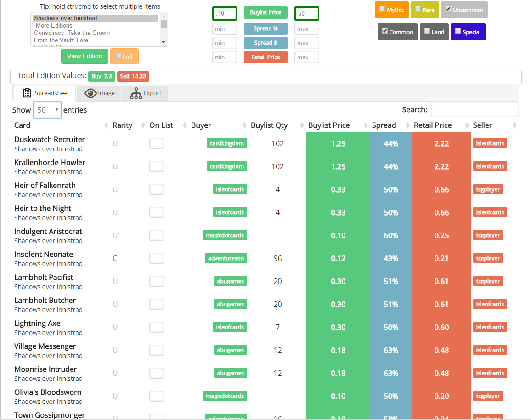Sort by Retail Price column arrows
531x420 pixels.
pos(467,125)
